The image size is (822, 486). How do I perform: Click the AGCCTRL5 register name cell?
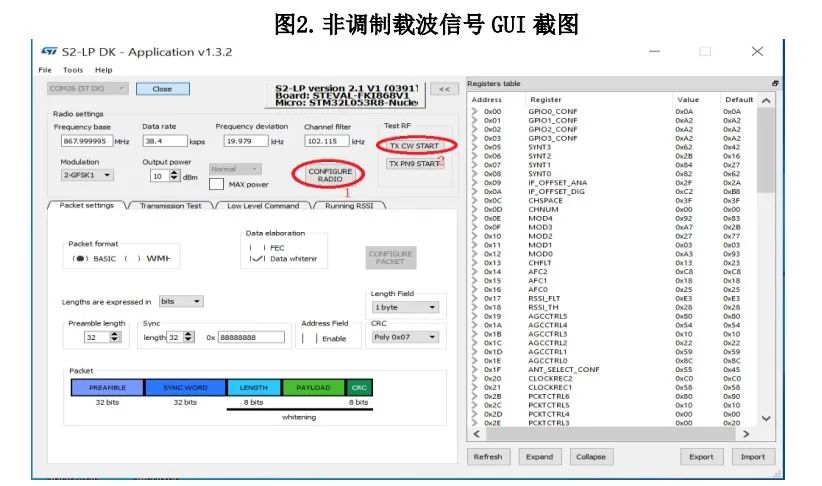pos(548,316)
